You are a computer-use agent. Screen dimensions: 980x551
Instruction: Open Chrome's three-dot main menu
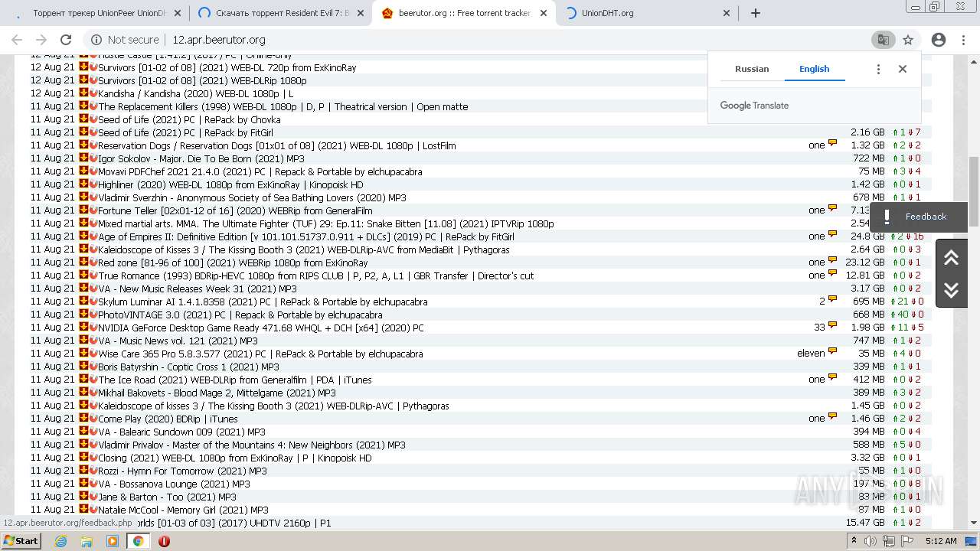(963, 40)
